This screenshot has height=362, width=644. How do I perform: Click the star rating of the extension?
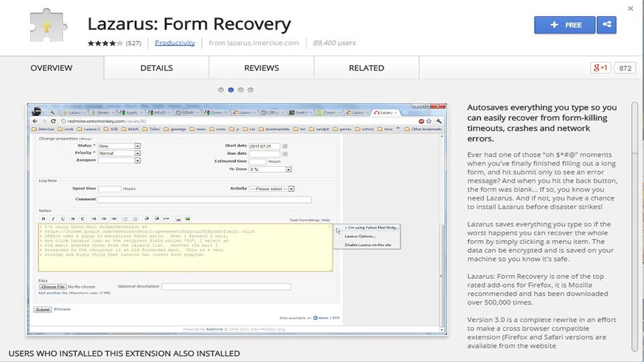[x=105, y=43]
